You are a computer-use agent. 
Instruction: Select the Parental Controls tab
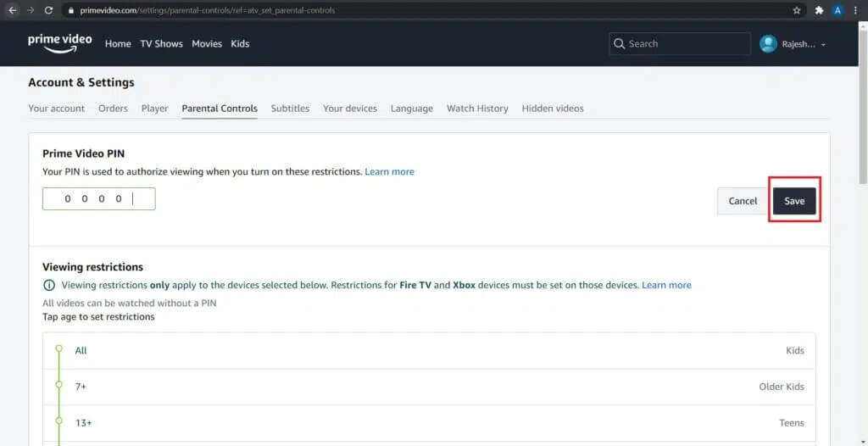point(220,109)
